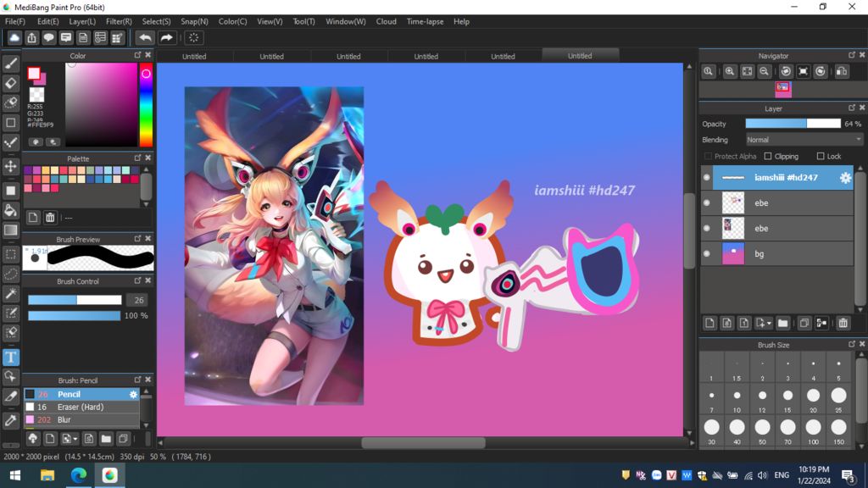
Task: Open the Windows Start menu
Action: coord(15,475)
